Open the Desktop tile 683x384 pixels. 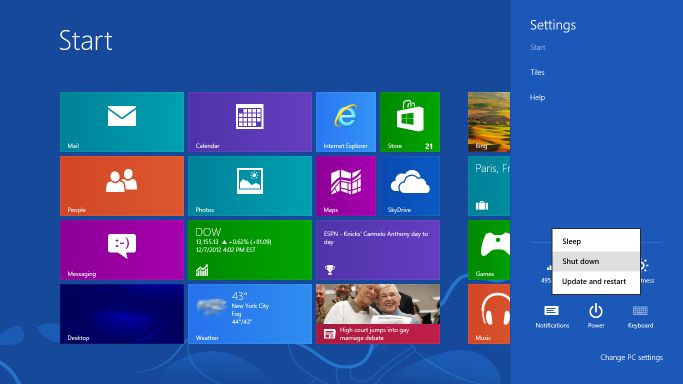122,314
